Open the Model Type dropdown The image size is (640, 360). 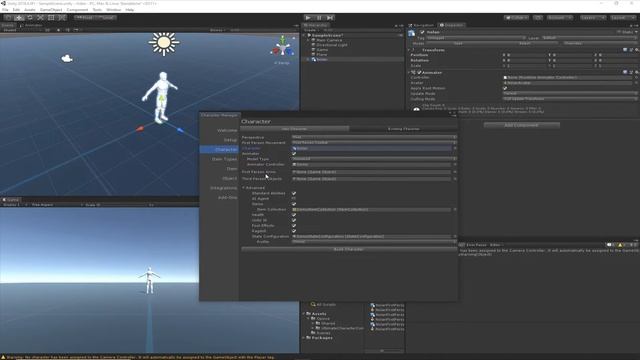[374, 159]
